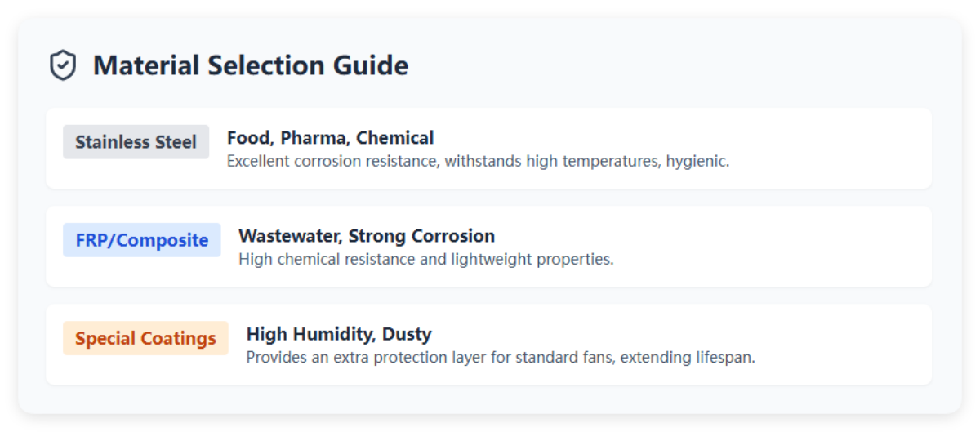Select the blue FRP/Composite badge
The width and height of the screenshot is (980, 432).
click(x=142, y=240)
